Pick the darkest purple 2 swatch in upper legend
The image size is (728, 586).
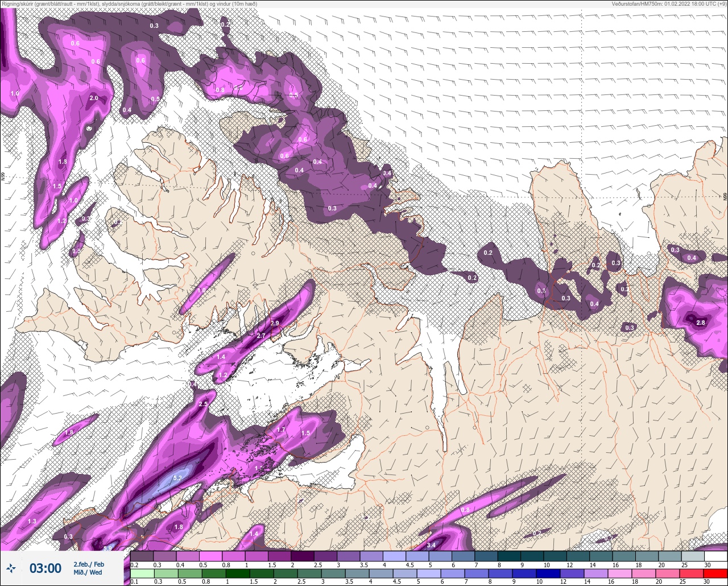303,556
